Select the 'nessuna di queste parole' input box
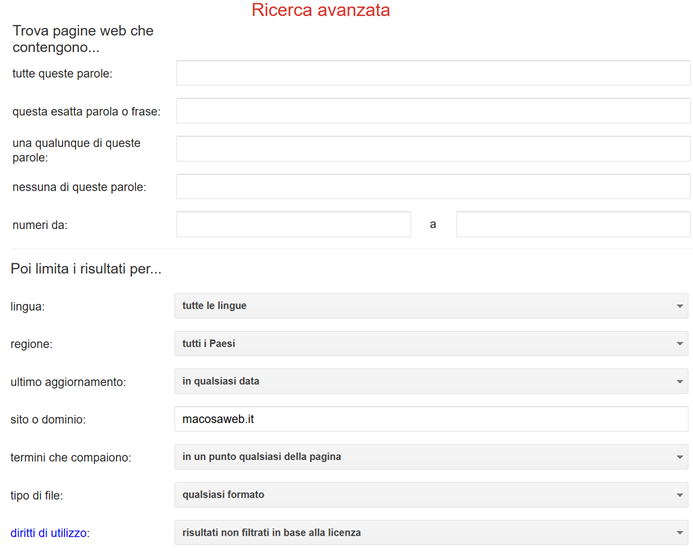This screenshot has height=552, width=693. [433, 187]
